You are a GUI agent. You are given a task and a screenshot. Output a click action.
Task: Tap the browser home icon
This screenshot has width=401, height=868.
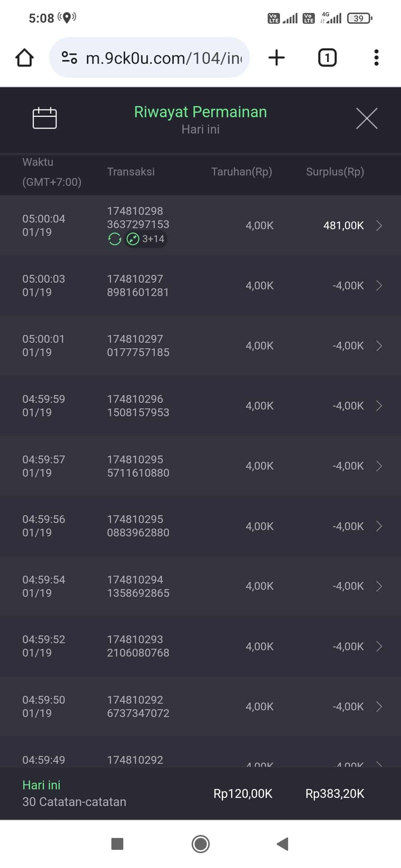(x=25, y=58)
